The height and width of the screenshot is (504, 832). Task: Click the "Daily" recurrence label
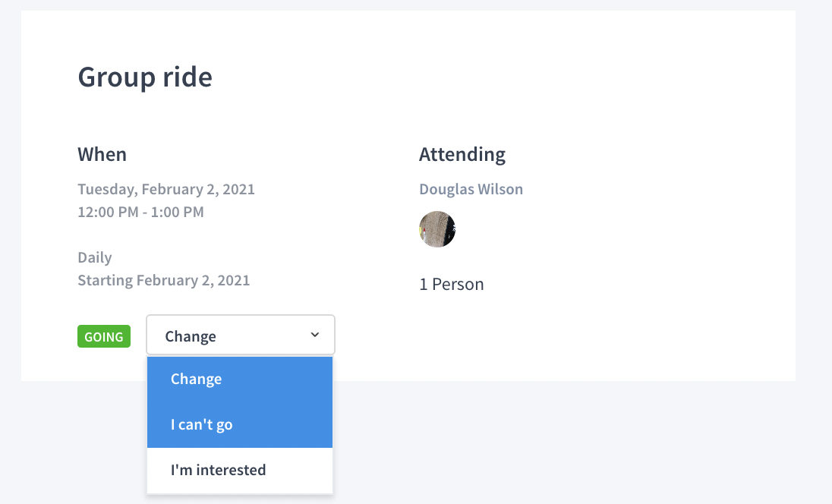tap(95, 258)
